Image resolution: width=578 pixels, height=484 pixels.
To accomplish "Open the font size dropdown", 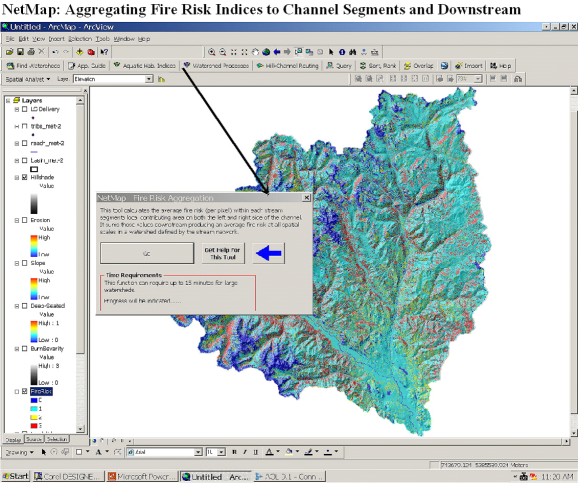I will click(x=222, y=452).
